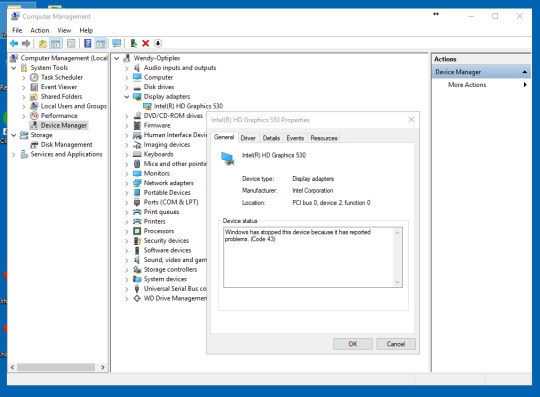The height and width of the screenshot is (397, 540).
Task: Switch to the General tab
Action: [x=224, y=137]
